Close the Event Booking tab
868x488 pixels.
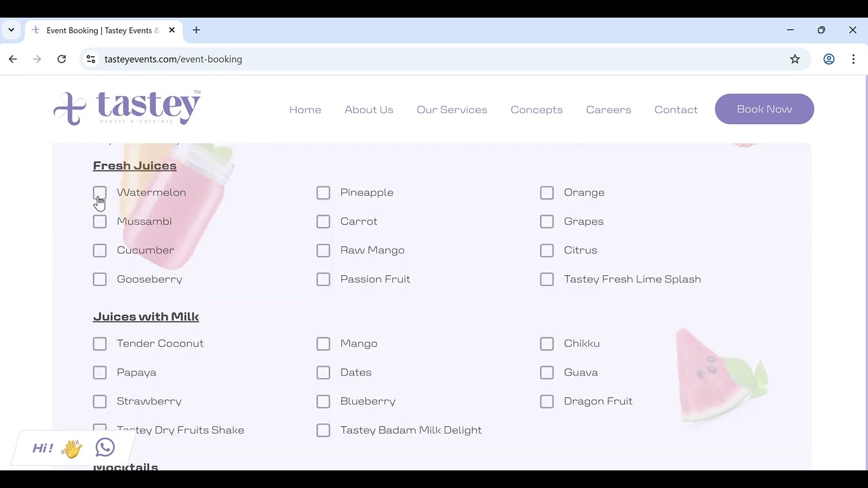click(172, 30)
